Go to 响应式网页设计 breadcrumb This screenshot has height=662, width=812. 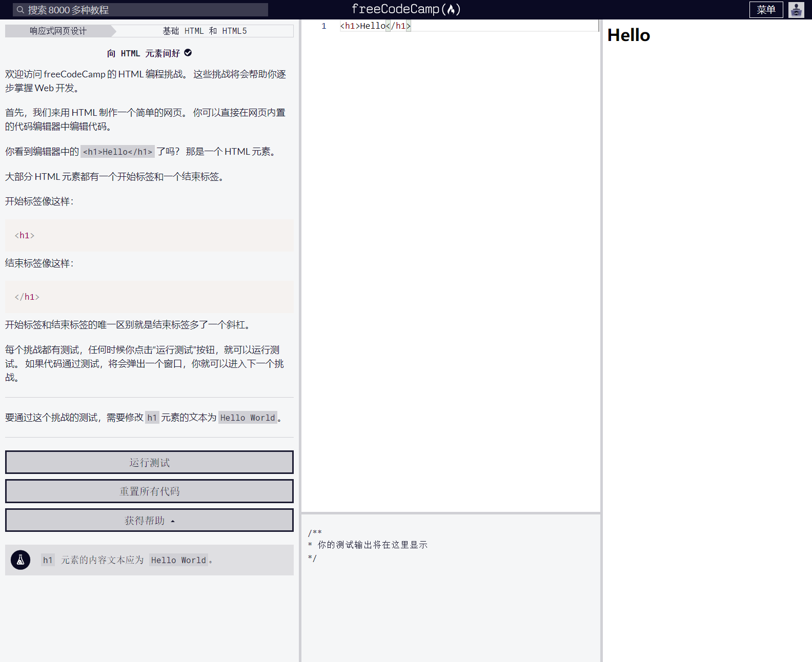click(58, 31)
